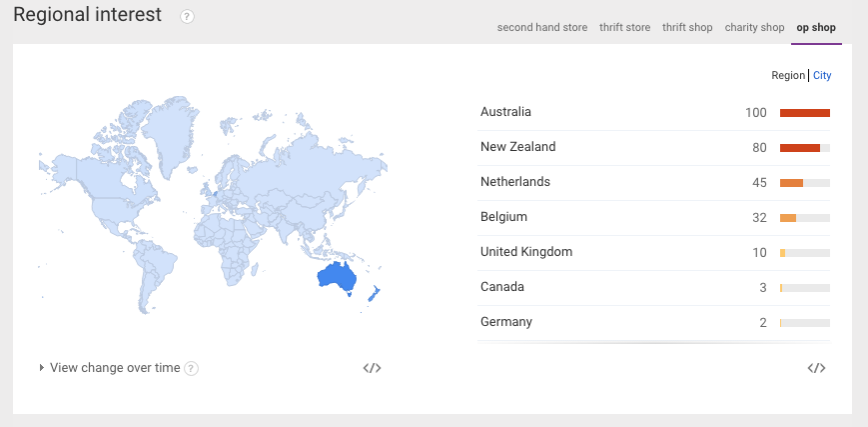Click the United Kingdom list entry
Viewport: 868px width, 427px height.
click(526, 252)
